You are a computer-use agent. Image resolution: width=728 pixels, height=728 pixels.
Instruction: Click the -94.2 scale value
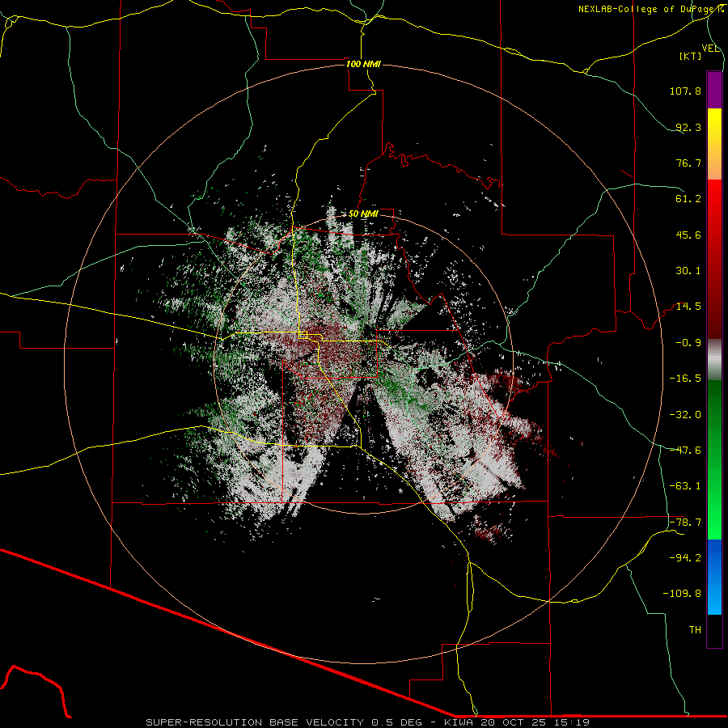pos(685,558)
